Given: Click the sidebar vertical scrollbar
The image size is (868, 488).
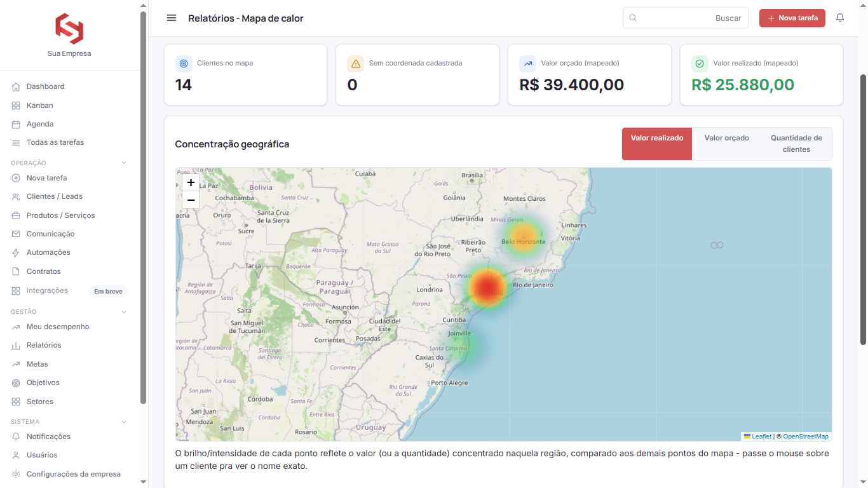Looking at the screenshot, I should (x=143, y=208).
